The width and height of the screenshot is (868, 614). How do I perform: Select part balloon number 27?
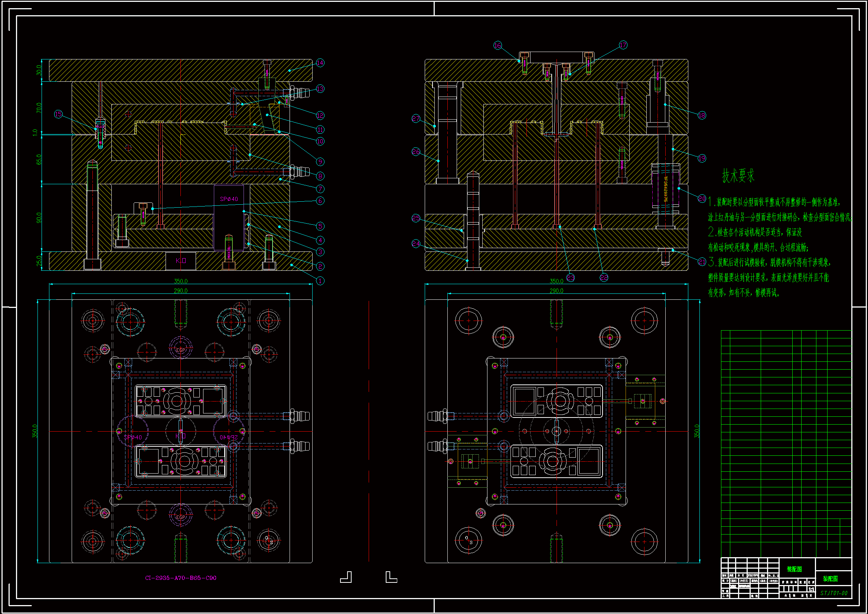point(416,119)
